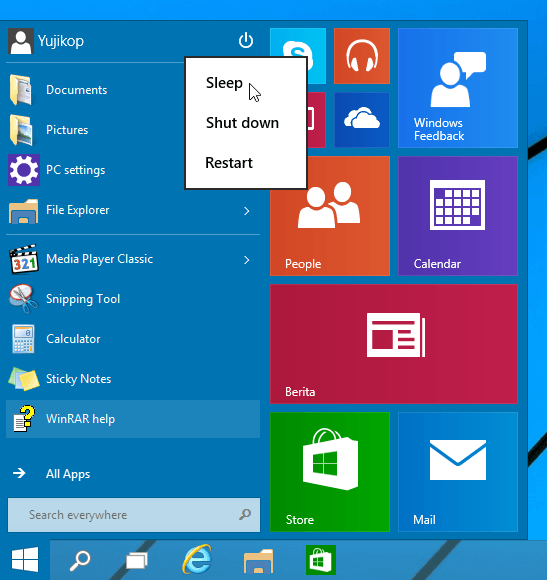Choose Shut down in power menu
The height and width of the screenshot is (580, 547).
[242, 123]
